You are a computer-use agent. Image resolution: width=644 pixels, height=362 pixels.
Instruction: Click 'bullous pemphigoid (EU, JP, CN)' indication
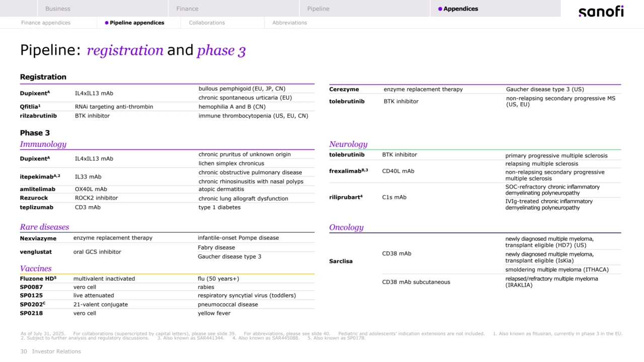(242, 88)
